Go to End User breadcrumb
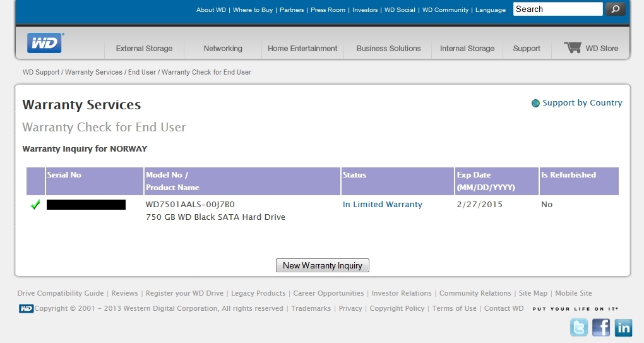This screenshot has height=343, width=644. point(142,72)
